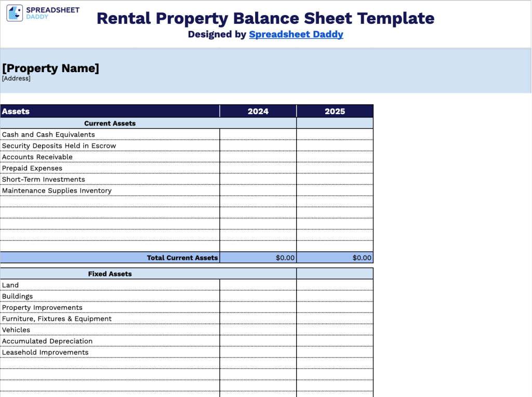Select the 2025 cell for Buildings
Viewport: 532px width, 397px height.
[x=335, y=296]
